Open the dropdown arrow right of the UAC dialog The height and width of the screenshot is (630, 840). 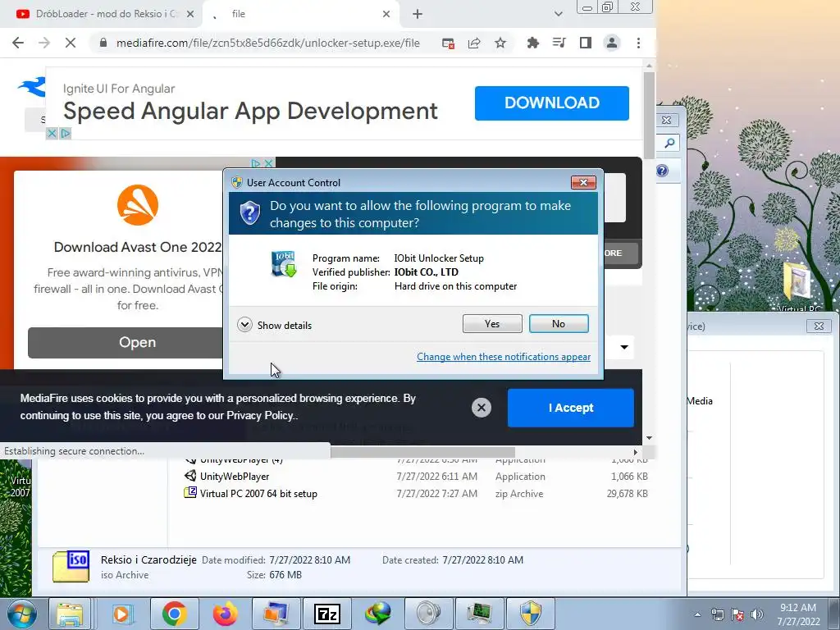coord(624,347)
